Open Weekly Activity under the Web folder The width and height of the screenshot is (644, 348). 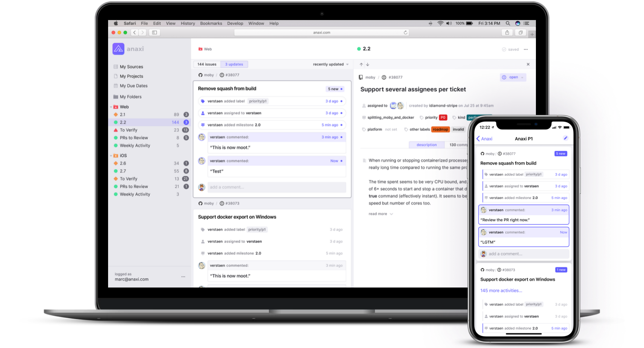pyautogui.click(x=149, y=146)
